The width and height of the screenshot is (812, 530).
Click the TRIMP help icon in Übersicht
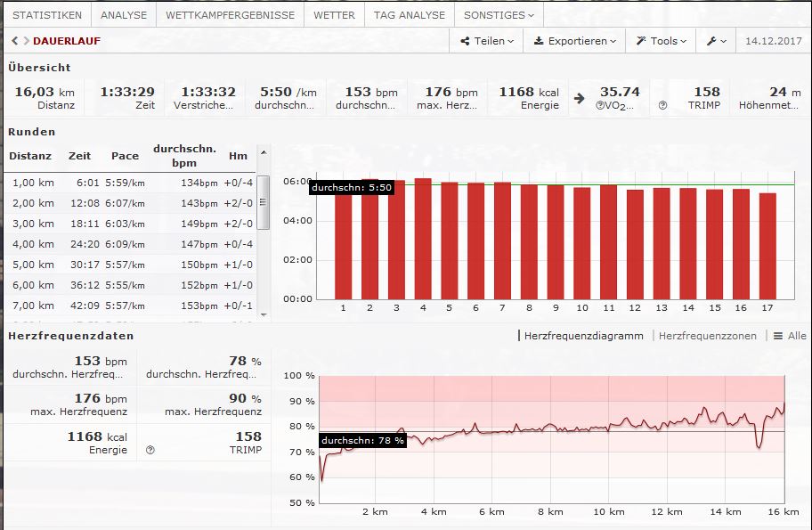tap(662, 105)
